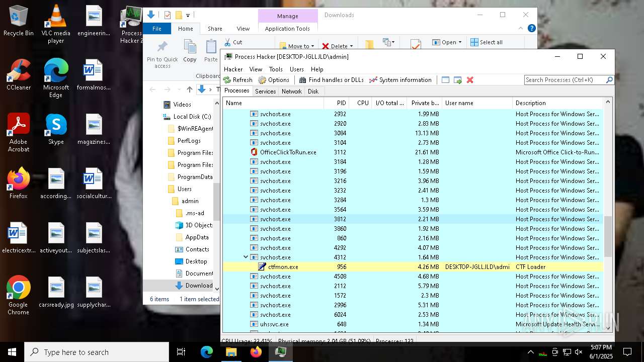Open Options in Process Hacker toolbar

click(x=274, y=80)
